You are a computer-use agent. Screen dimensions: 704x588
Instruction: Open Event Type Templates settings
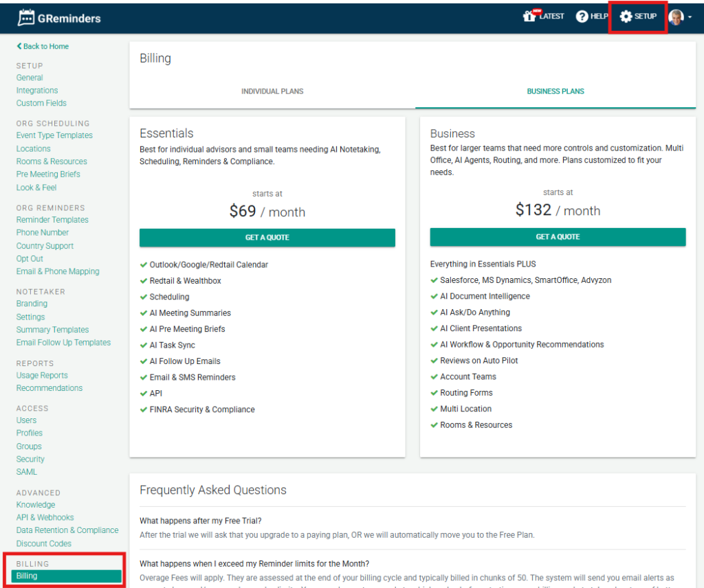click(x=54, y=136)
